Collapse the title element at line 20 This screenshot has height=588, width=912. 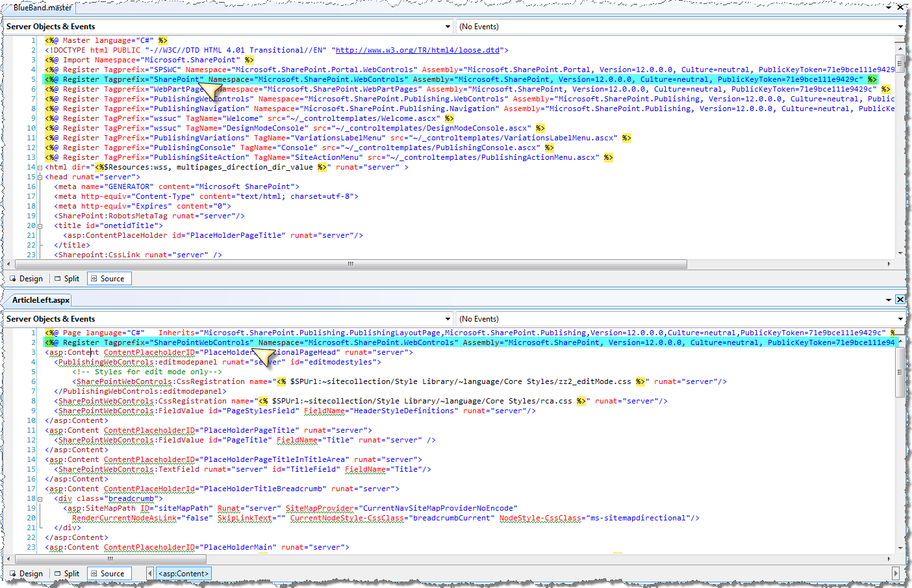pyautogui.click(x=40, y=225)
